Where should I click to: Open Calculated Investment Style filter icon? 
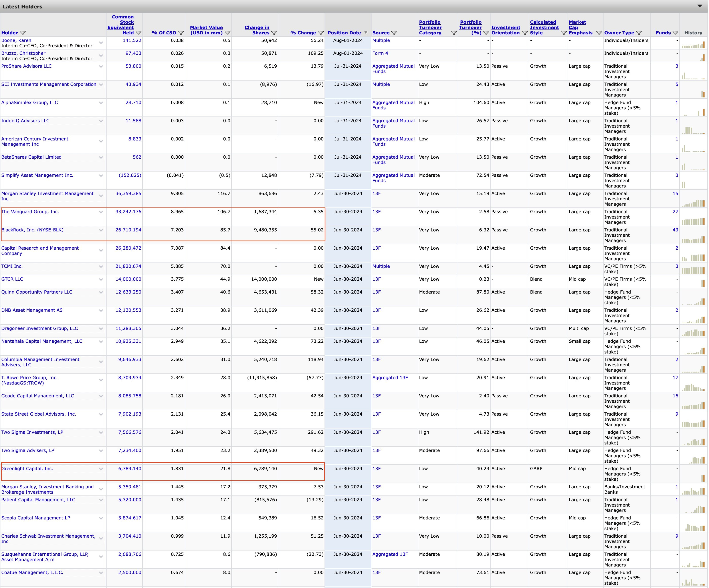pos(563,33)
